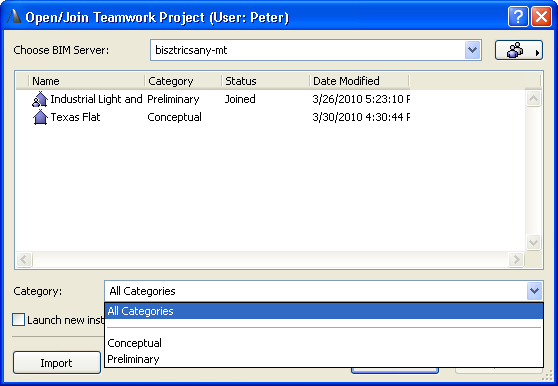Click the 3/30/2010 4:30:44 date cell
Screen dimensions: 558x386
point(361,117)
